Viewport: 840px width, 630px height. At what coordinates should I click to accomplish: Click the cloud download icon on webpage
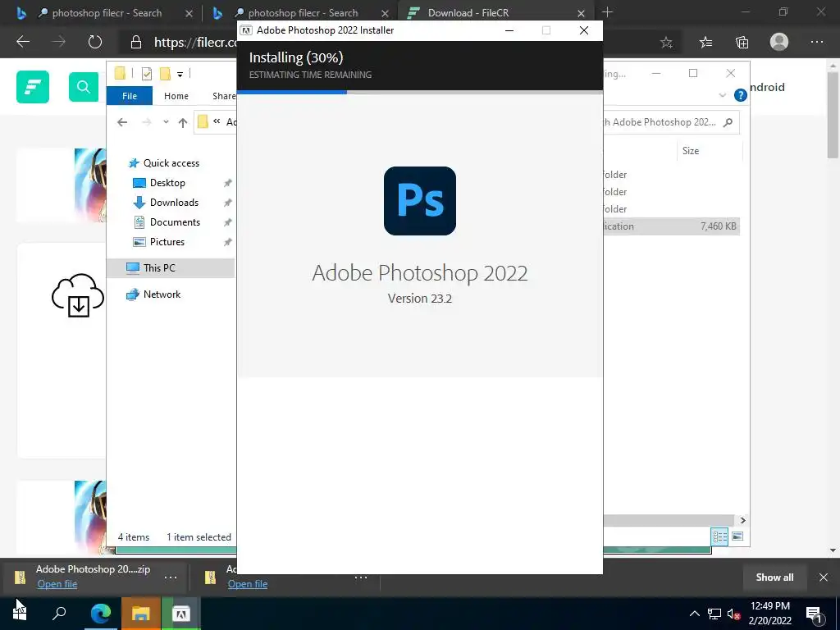tap(78, 295)
